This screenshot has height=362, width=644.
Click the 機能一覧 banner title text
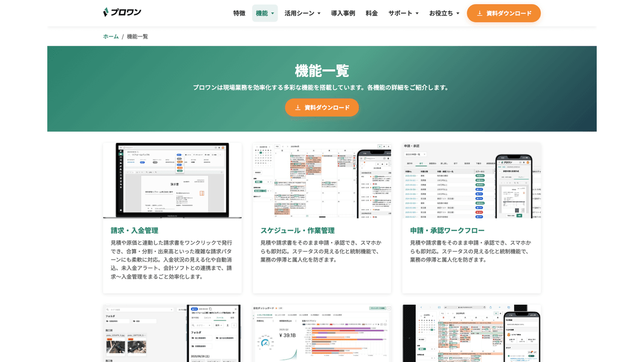coord(322,71)
